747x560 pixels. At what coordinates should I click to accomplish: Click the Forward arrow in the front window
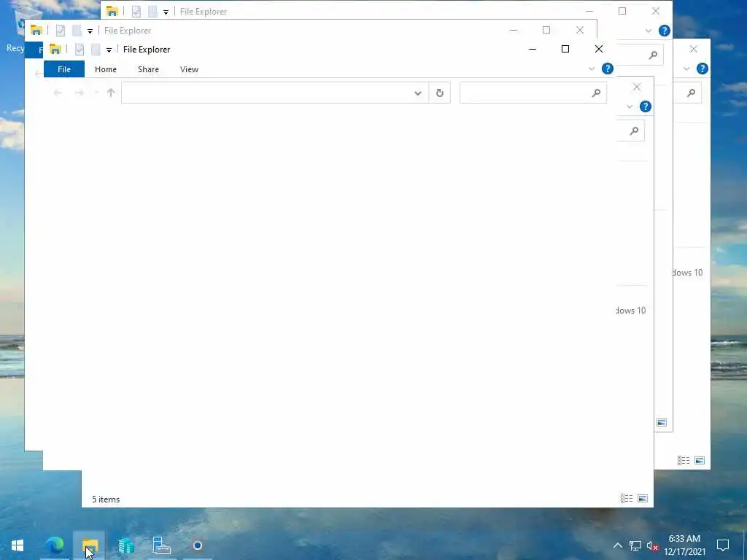coord(80,93)
